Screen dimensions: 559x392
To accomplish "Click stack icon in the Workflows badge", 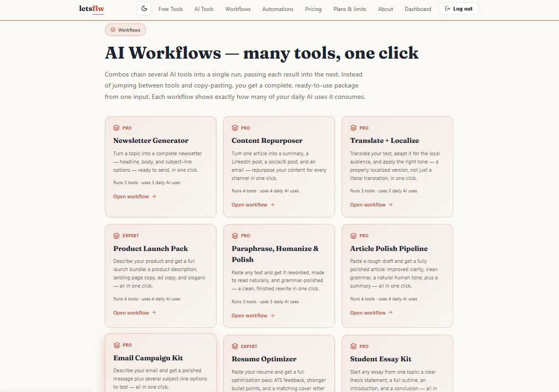I will pyautogui.click(x=113, y=30).
